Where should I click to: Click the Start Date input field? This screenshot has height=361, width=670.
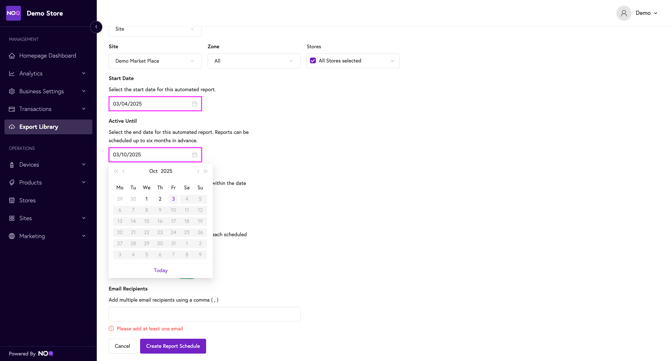155,104
